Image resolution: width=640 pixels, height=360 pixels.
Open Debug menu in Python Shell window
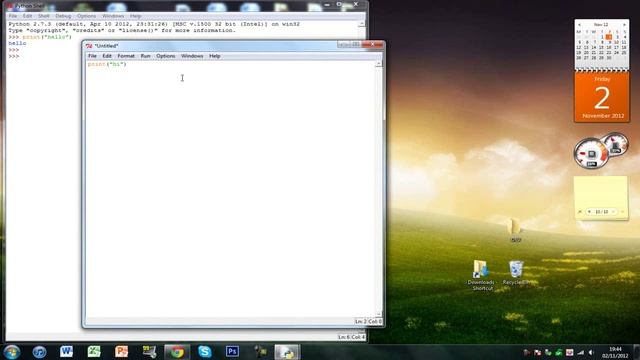(63, 16)
